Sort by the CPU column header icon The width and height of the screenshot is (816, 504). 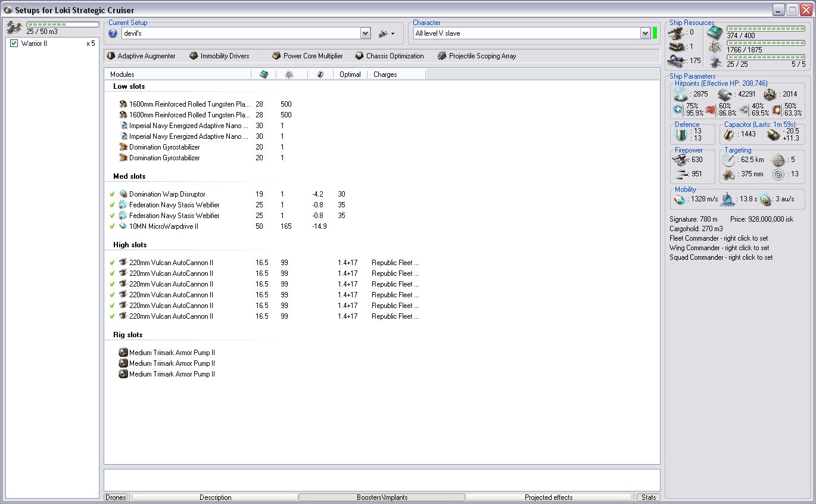pos(264,74)
